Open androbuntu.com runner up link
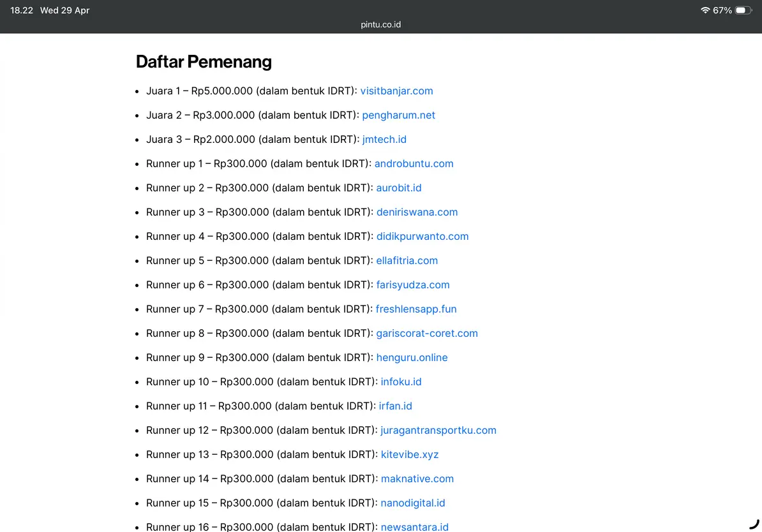The height and width of the screenshot is (532, 762). click(x=414, y=164)
